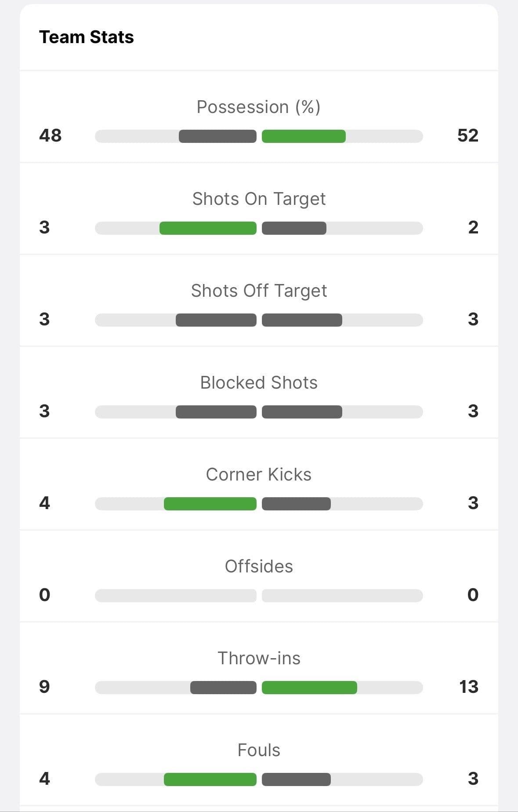Screen dimensions: 518x812
Task: Click the Fouls label
Action: (259, 750)
